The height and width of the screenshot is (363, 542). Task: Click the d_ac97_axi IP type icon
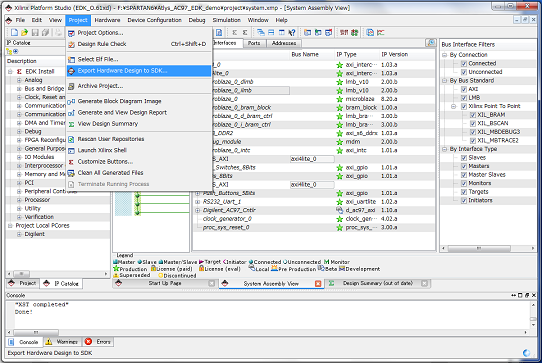(339, 210)
